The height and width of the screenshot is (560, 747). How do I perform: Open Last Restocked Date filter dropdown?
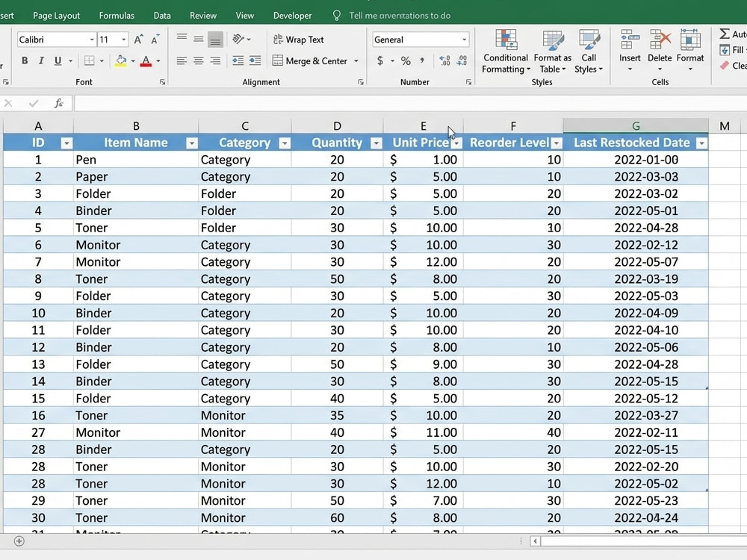[x=701, y=143]
